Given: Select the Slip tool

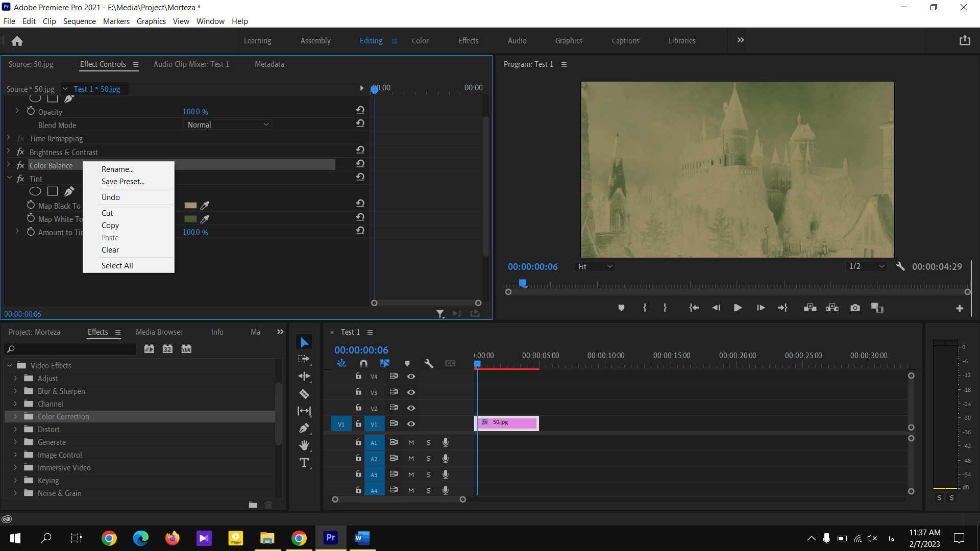Looking at the screenshot, I should 304,411.
